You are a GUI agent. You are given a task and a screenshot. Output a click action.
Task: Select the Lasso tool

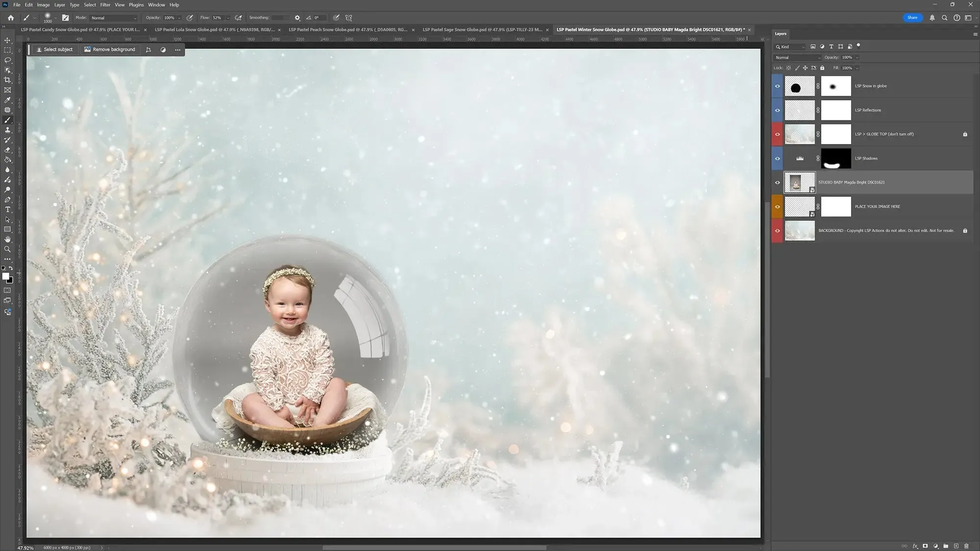(7, 60)
